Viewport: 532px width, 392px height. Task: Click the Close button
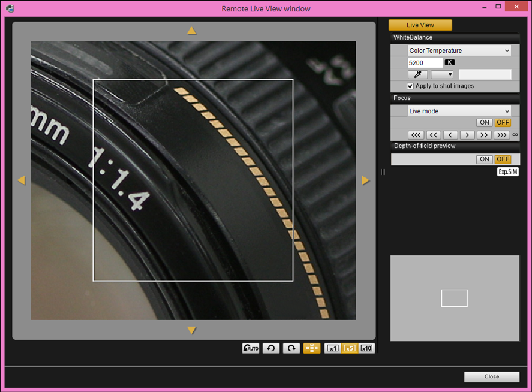tap(492, 376)
